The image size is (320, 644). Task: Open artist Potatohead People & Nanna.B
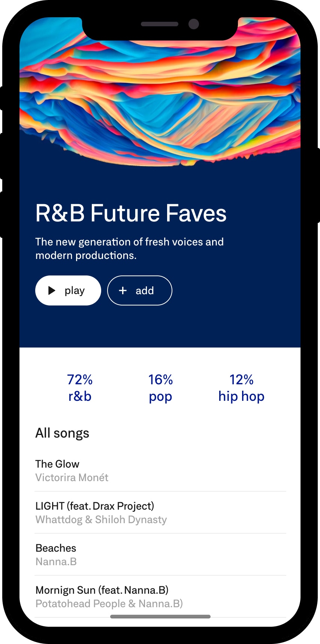[109, 604]
